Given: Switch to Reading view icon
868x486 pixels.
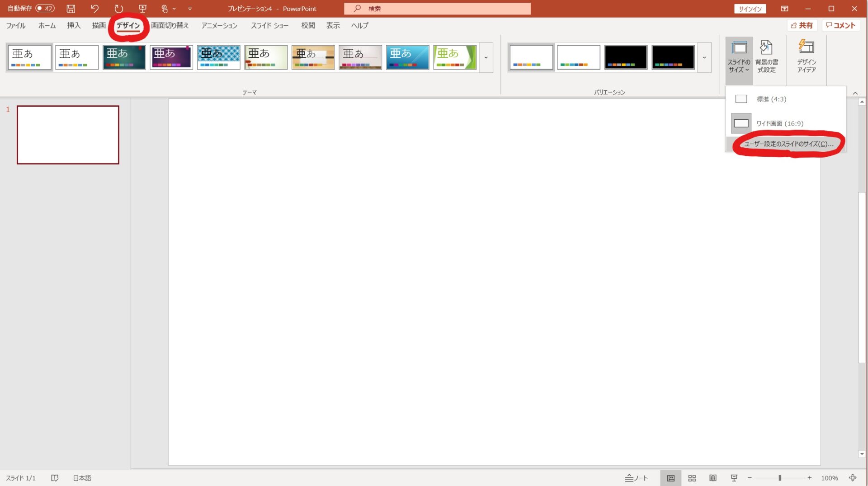Looking at the screenshot, I should point(713,478).
